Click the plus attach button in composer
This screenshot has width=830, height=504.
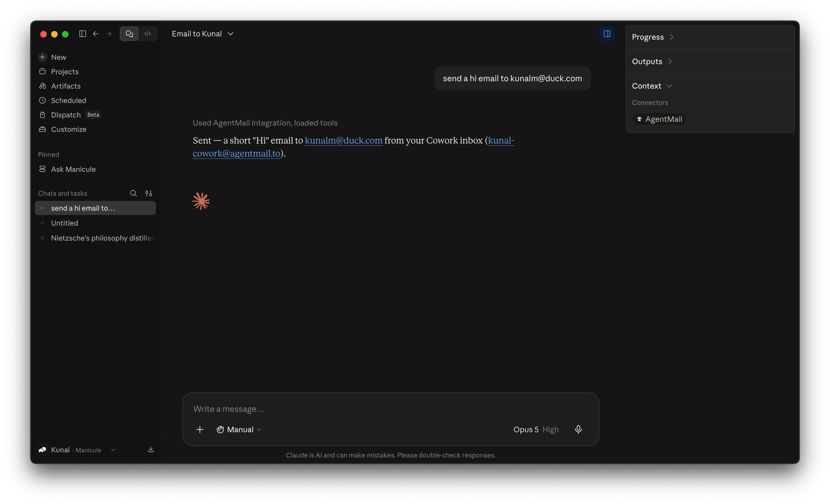coord(200,430)
